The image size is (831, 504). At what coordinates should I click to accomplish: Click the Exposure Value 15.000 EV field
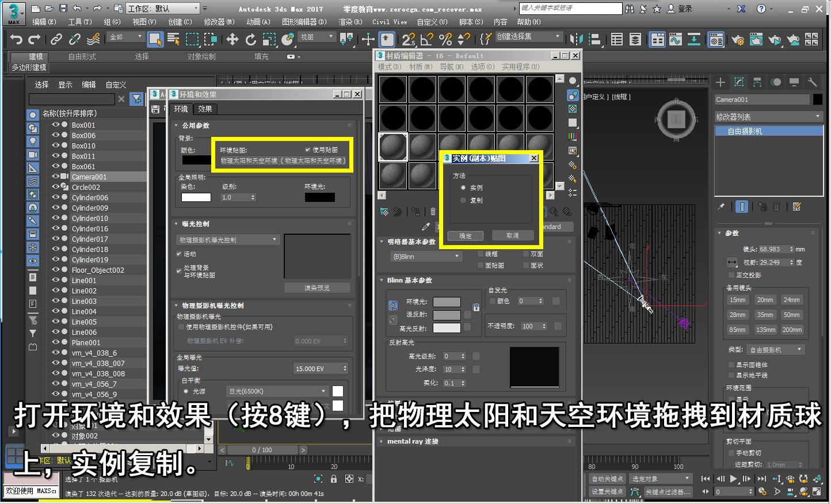tap(321, 369)
